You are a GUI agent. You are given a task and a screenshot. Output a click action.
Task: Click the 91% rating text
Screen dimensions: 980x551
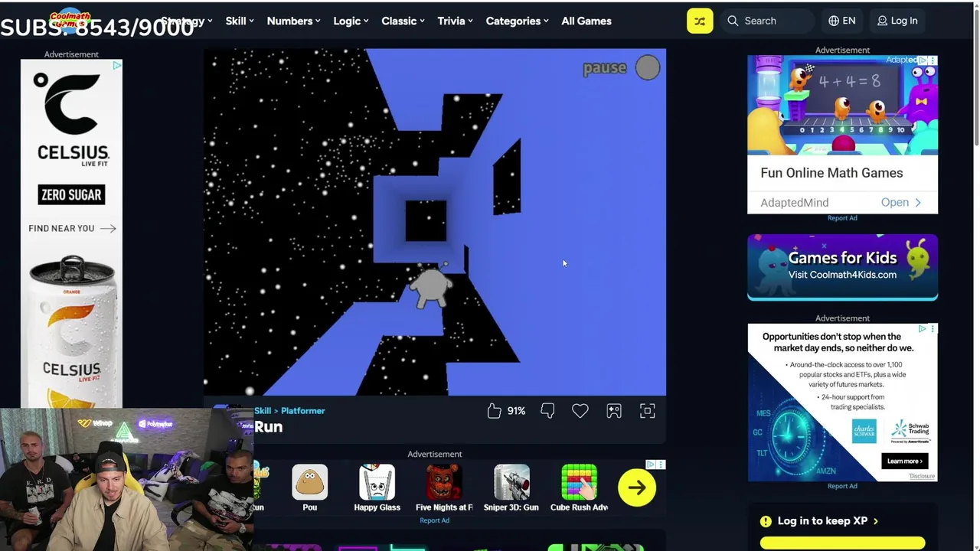pyautogui.click(x=516, y=411)
